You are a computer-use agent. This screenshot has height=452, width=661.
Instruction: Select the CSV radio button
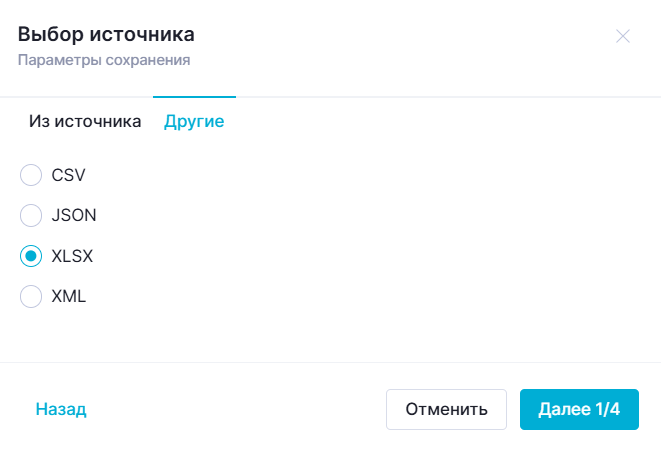point(31,175)
